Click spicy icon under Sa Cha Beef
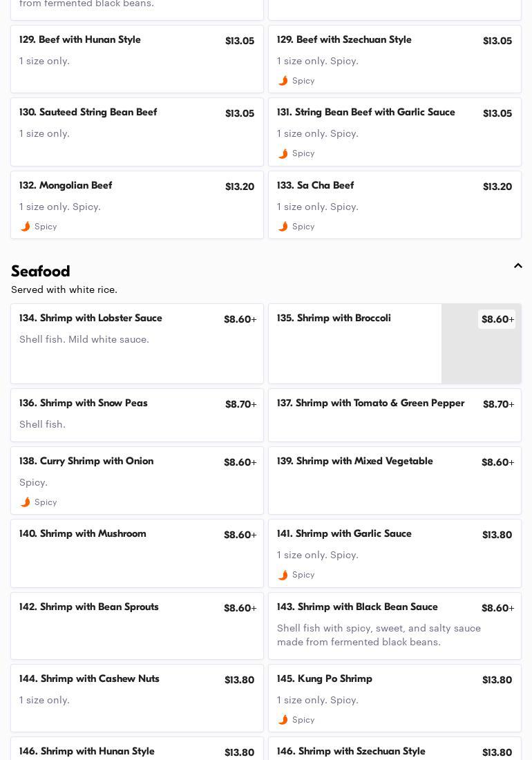Image resolution: width=532 pixels, height=760 pixels. 283,227
